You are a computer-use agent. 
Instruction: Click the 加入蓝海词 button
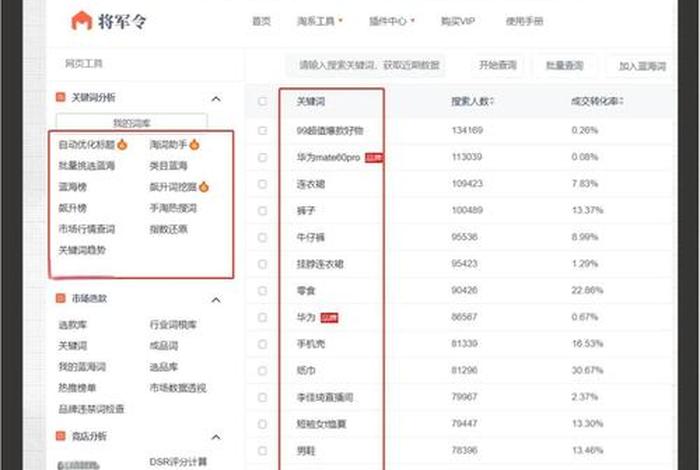coord(642,67)
